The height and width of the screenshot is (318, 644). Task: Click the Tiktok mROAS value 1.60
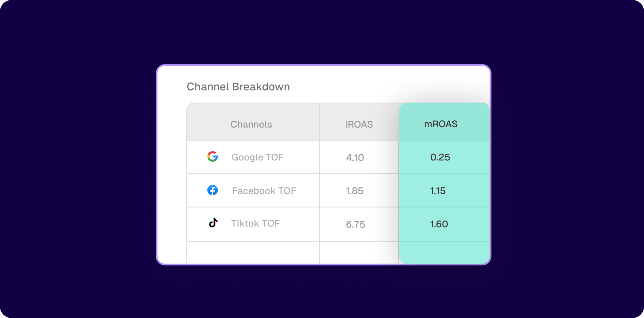point(439,224)
